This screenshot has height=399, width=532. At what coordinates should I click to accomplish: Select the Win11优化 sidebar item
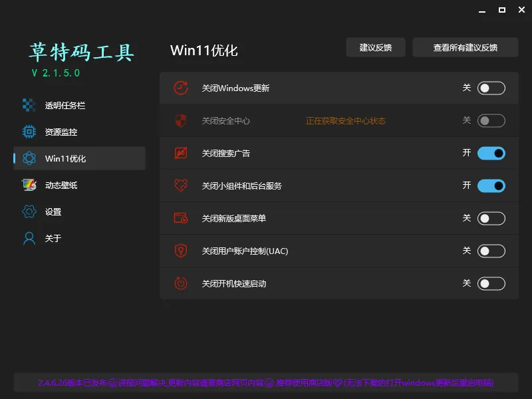[79, 158]
